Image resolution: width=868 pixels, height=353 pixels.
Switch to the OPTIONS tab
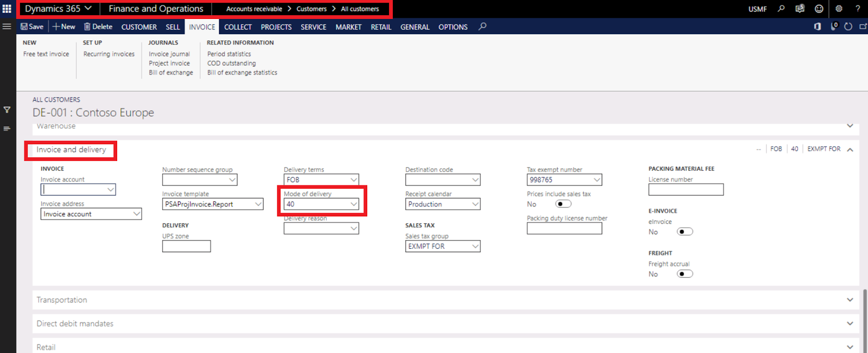[453, 27]
